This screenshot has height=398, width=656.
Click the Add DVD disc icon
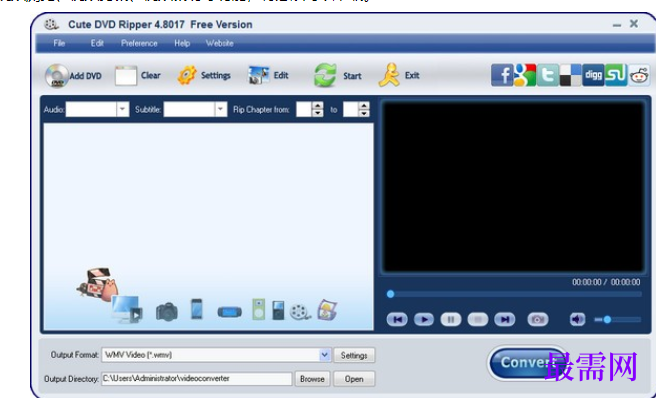point(56,76)
